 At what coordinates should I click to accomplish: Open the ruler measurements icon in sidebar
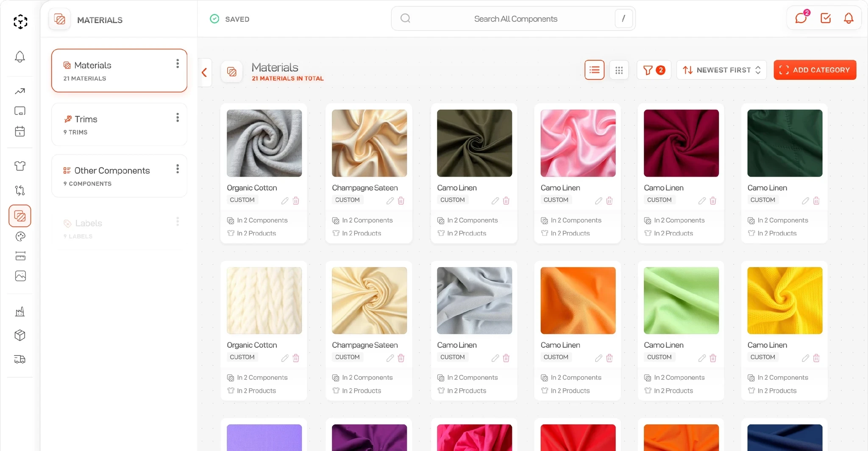point(20,256)
